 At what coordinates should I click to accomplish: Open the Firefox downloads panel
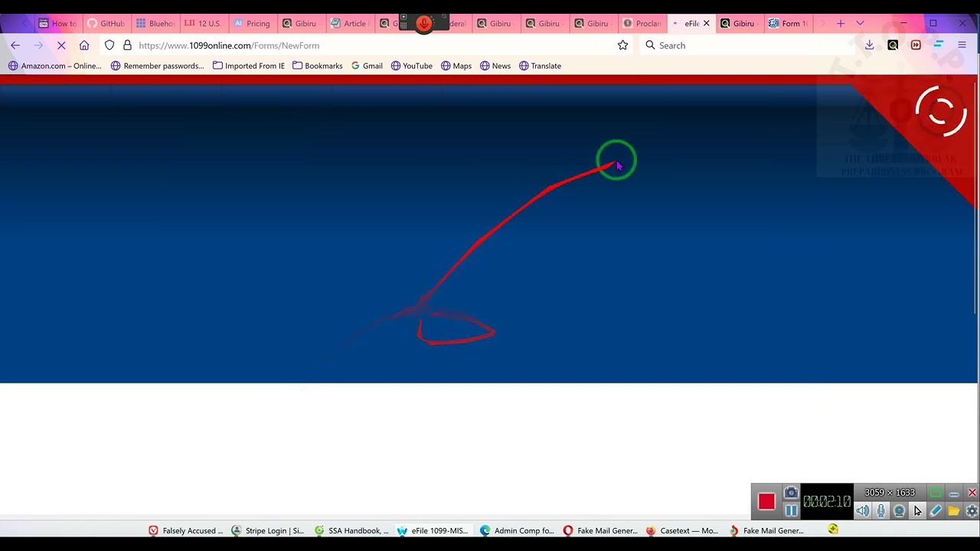coord(870,45)
